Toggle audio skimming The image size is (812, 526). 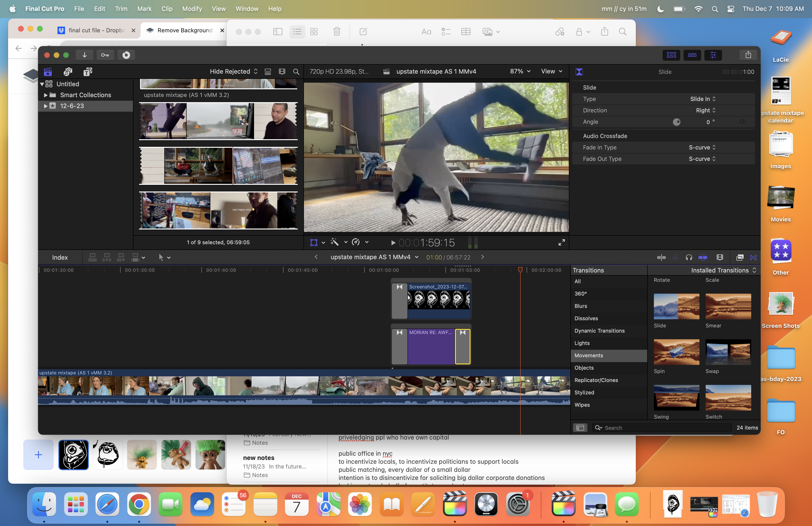675,257
